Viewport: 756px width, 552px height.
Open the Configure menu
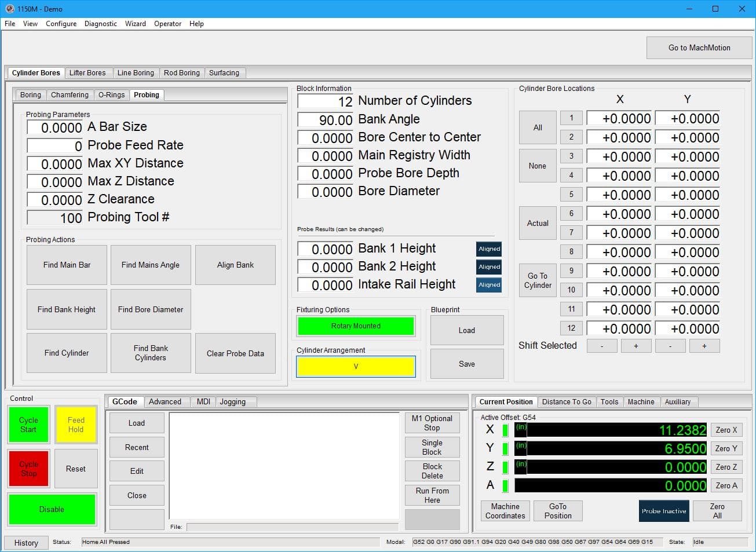coord(61,24)
